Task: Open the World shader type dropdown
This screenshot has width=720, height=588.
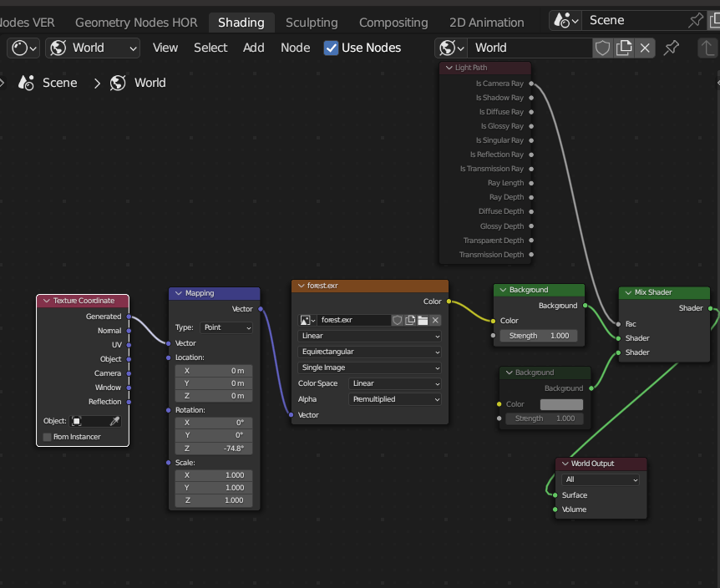Action: pyautogui.click(x=93, y=48)
